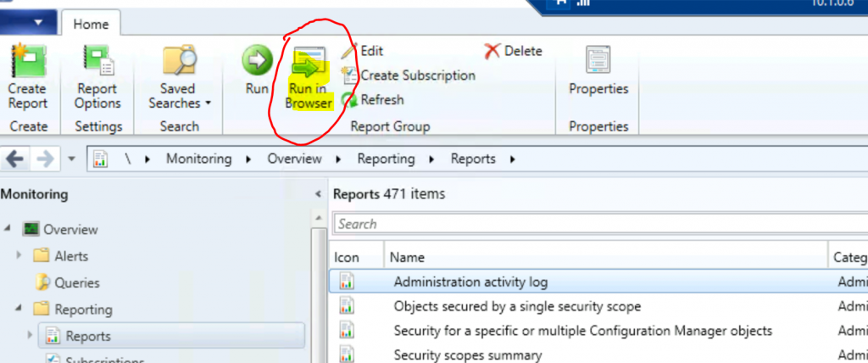Click the icon beside Security scopes summary
Image resolution: width=868 pixels, height=363 pixels.
347,355
